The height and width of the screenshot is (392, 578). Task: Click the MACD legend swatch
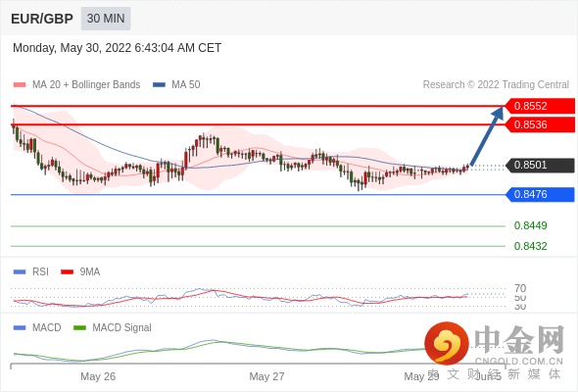tap(20, 327)
